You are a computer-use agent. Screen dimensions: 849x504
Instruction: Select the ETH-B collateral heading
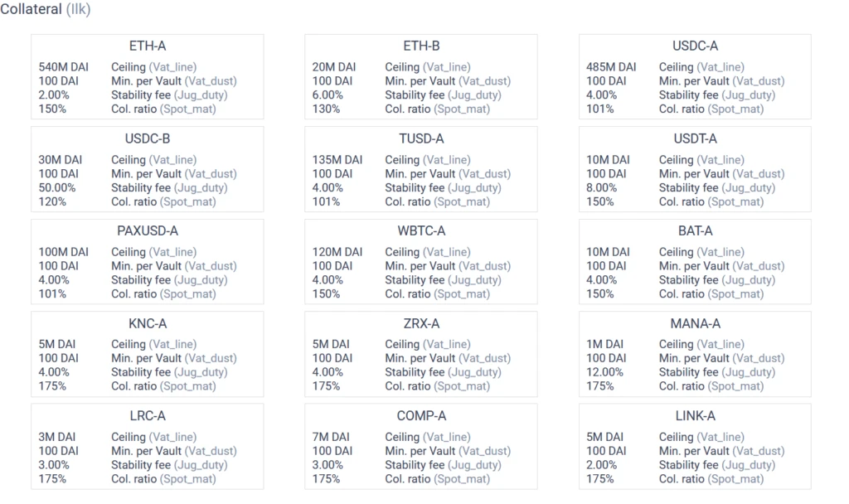click(x=421, y=46)
